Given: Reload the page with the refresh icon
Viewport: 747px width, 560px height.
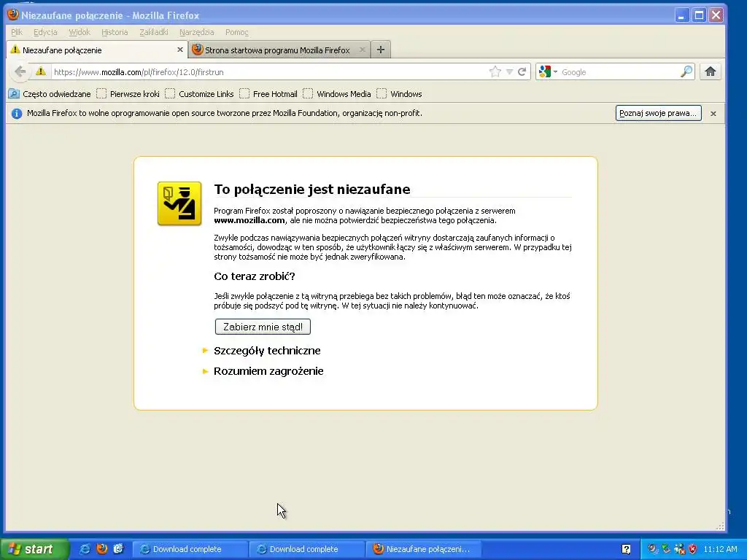Looking at the screenshot, I should (522, 72).
